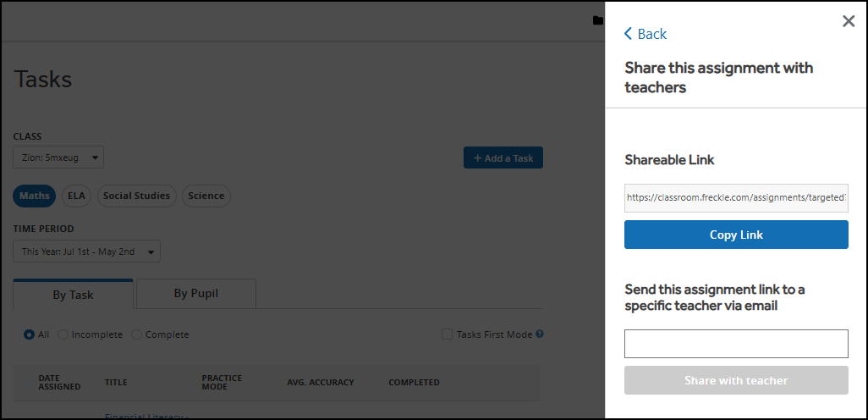Select the ELA subject pill
The image size is (868, 420).
76,196
